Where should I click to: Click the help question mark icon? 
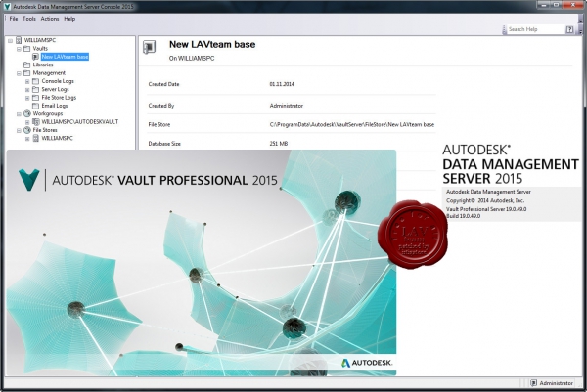coord(569,29)
